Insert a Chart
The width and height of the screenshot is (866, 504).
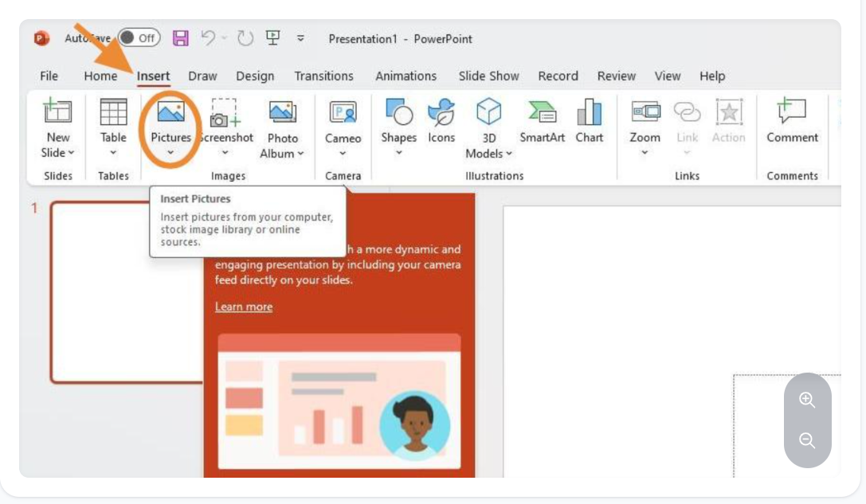589,123
